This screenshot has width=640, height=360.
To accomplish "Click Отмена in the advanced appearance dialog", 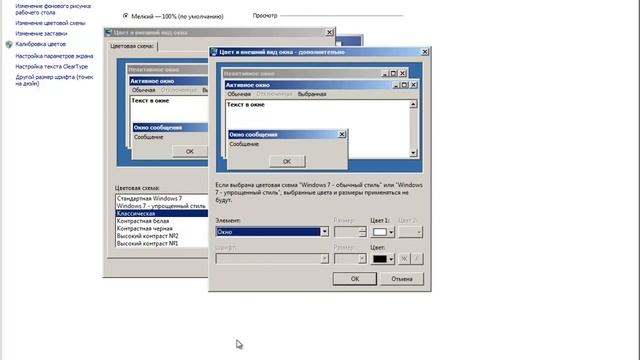I will tap(402, 279).
